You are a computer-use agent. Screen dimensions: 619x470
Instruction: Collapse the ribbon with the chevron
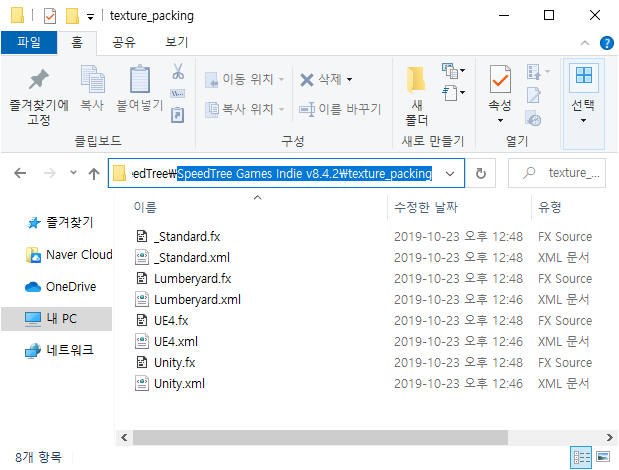(x=585, y=43)
